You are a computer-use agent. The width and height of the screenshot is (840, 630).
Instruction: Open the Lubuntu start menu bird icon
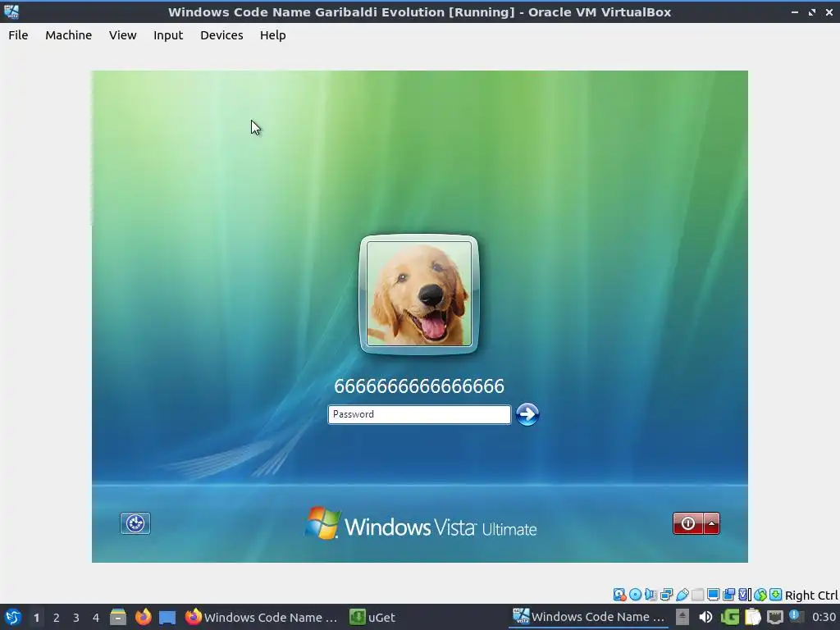12,617
